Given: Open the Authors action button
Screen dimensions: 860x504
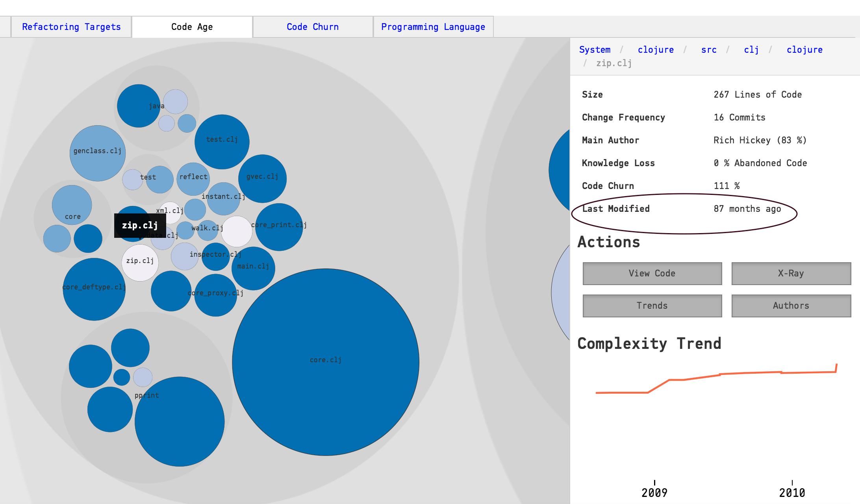Looking at the screenshot, I should click(791, 306).
